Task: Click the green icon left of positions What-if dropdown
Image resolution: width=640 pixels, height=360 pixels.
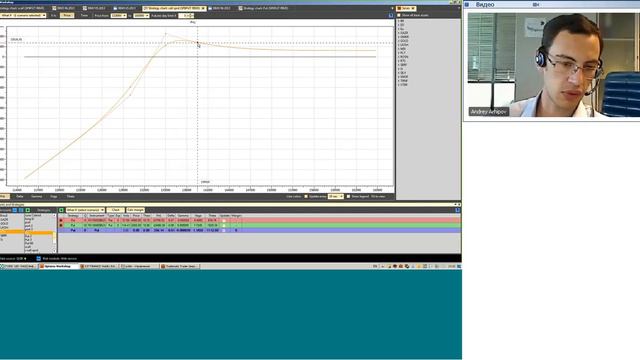Action: 61,210
